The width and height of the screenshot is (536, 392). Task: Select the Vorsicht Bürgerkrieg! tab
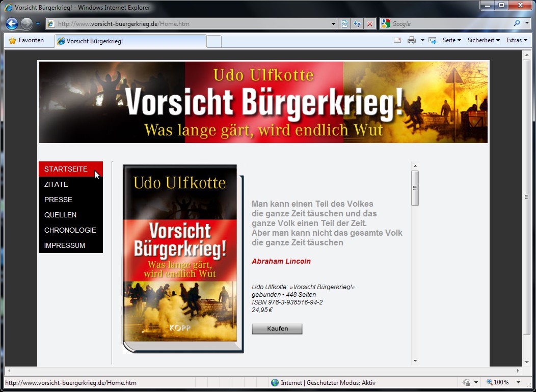pyautogui.click(x=130, y=41)
